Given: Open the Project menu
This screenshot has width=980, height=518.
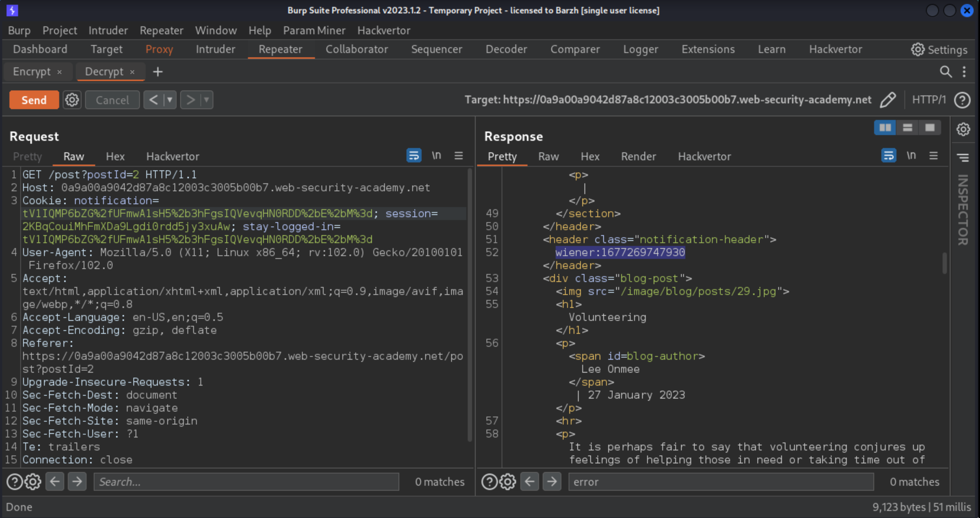Looking at the screenshot, I should click(x=60, y=30).
